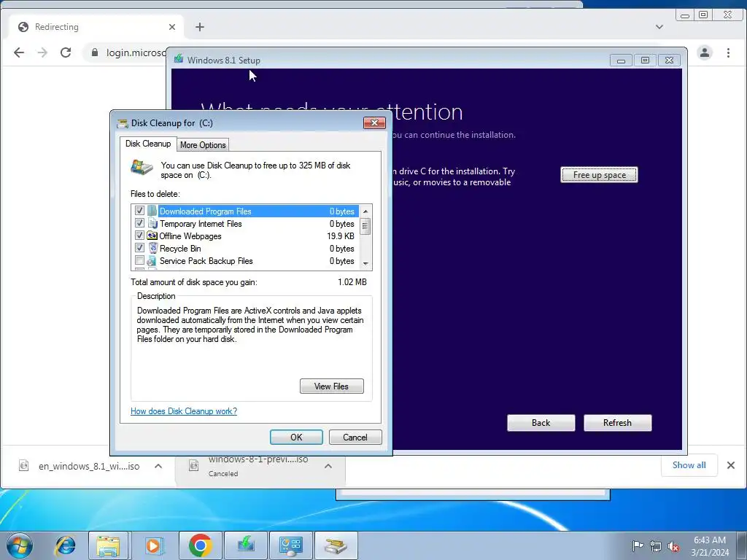The image size is (747, 560).
Task: Click the Files to delete scrollbar thumb
Action: [x=365, y=226]
